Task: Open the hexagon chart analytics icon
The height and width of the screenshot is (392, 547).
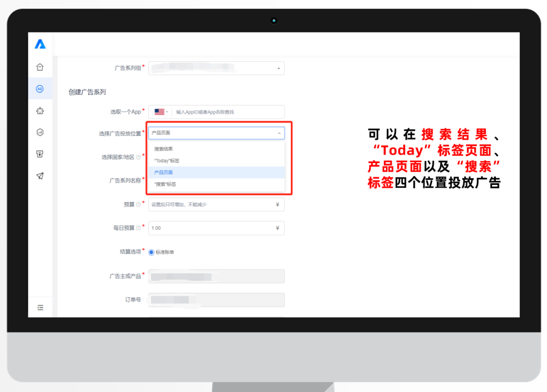Action: 40,133
